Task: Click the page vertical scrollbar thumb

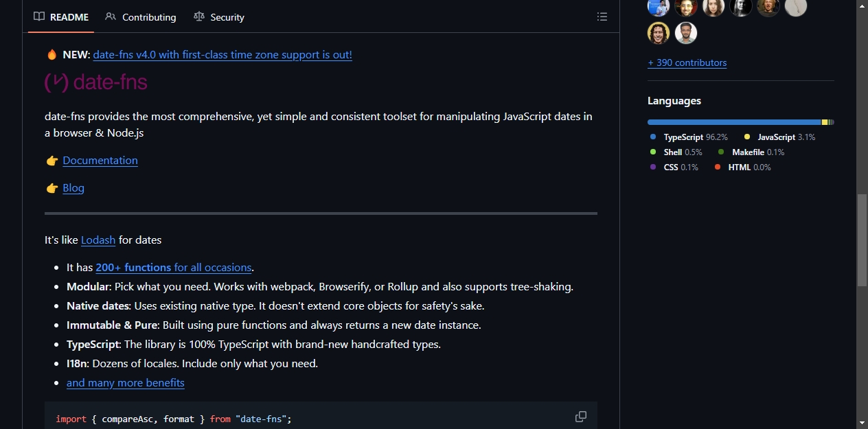Action: point(862,240)
